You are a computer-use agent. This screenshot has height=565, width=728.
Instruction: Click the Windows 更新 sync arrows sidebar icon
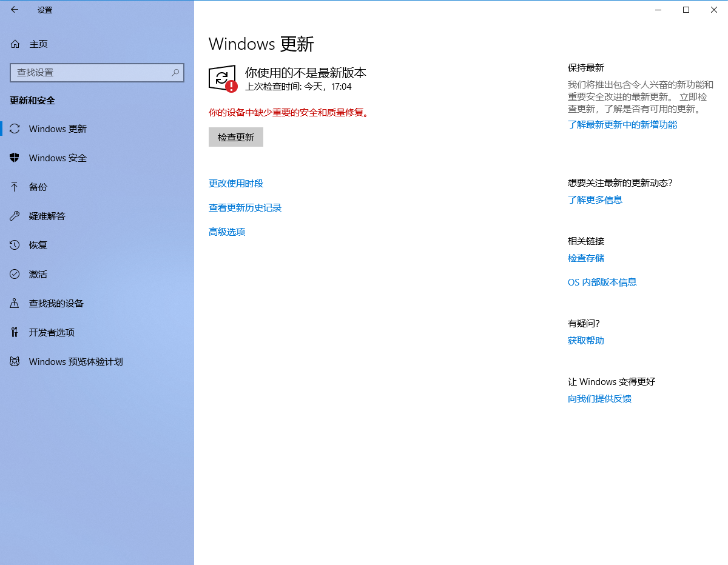click(15, 129)
